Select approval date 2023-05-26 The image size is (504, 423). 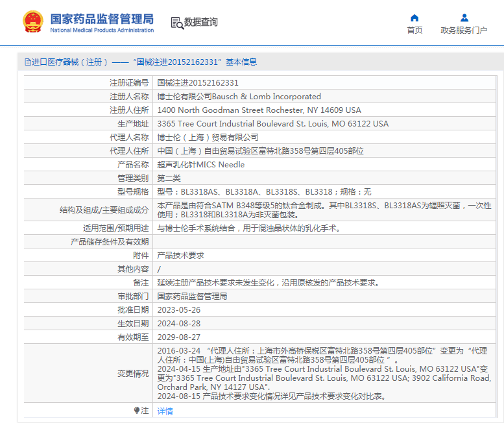[x=179, y=310]
